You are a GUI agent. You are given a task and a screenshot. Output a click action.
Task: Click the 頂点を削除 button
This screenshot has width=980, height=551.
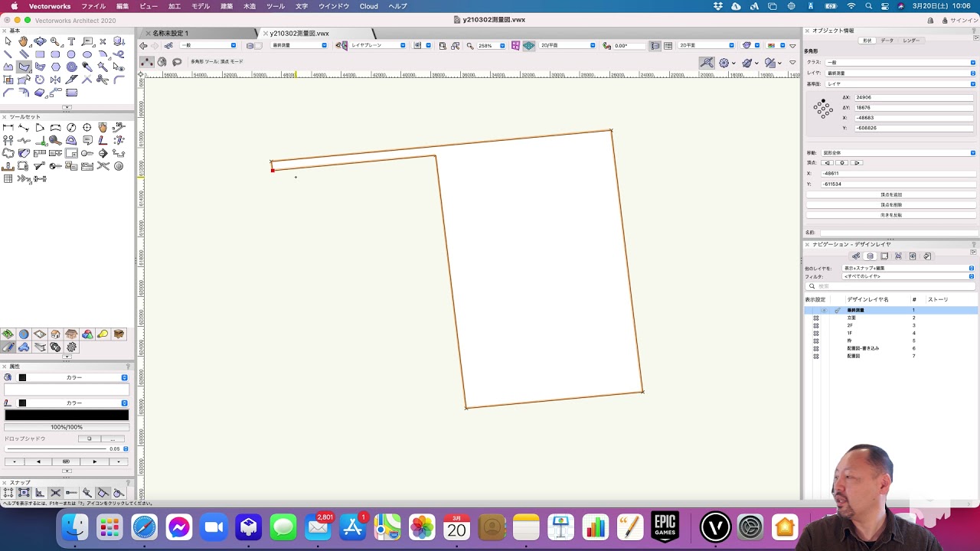click(891, 205)
